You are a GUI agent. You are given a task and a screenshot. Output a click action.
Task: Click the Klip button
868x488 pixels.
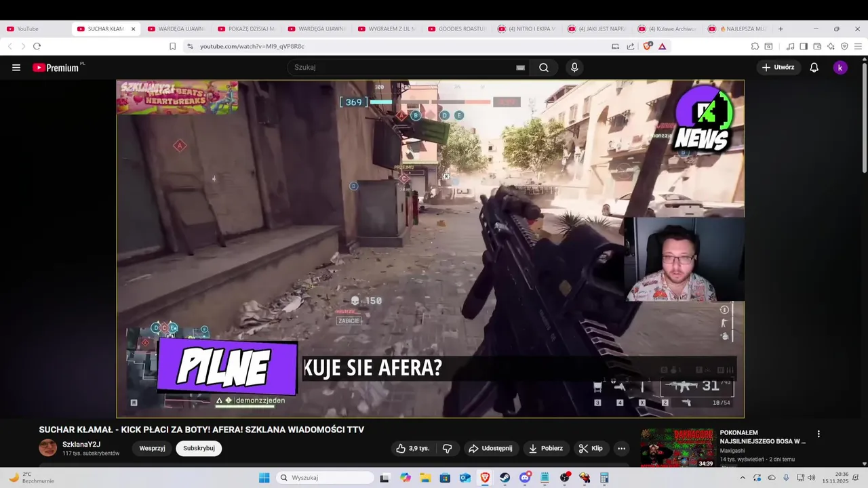(591, 448)
